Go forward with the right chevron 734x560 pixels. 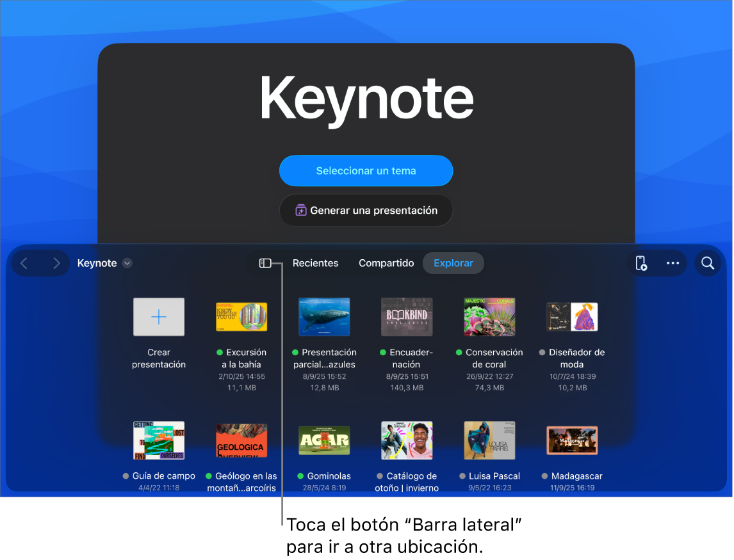point(56,264)
